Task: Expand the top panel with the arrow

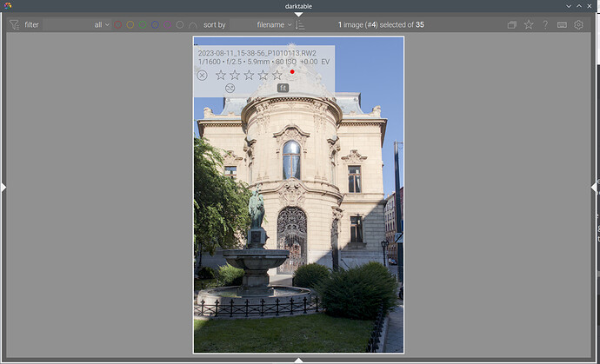Action: tap(298, 14)
